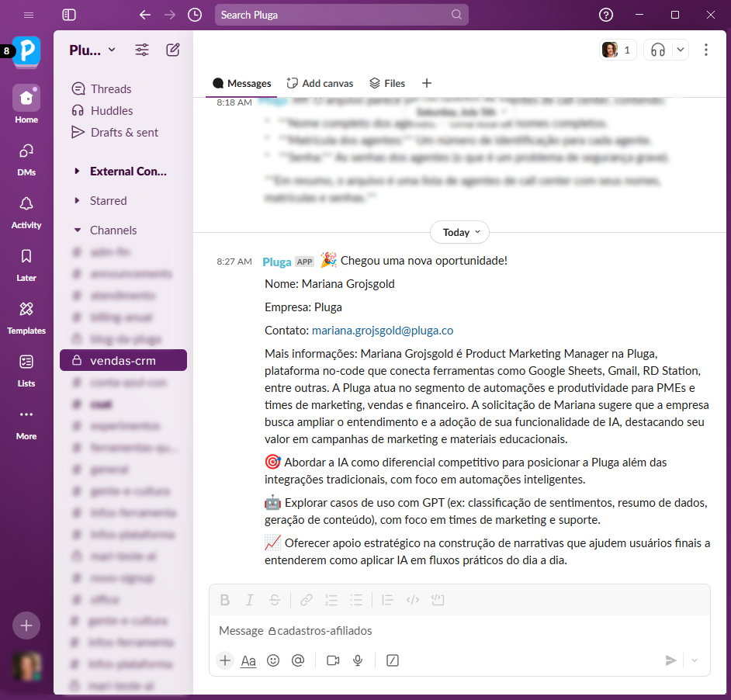Open history clock icon
Screen dimensions: 731x700
pyautogui.click(x=195, y=15)
